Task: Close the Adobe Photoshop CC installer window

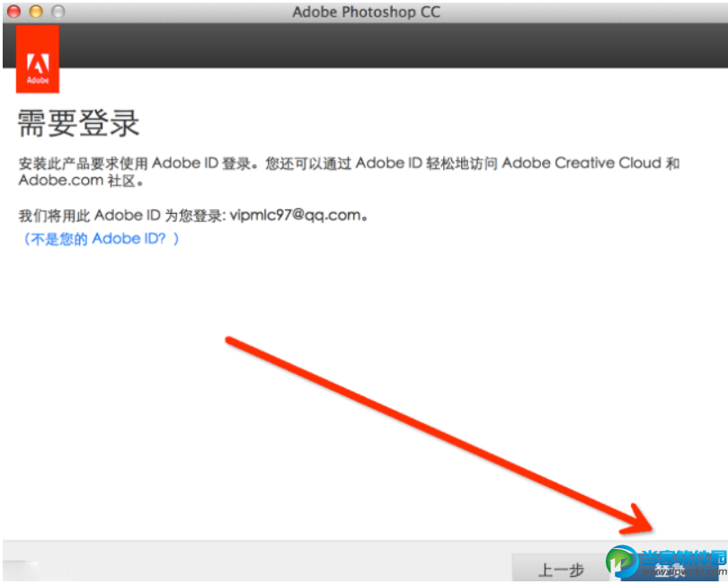Action: point(13,11)
